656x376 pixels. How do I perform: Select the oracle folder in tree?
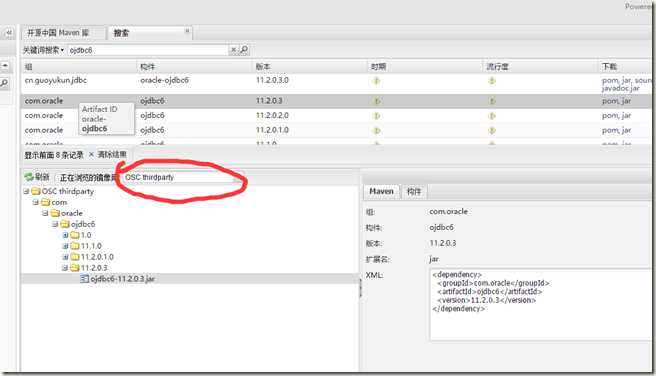click(72, 213)
